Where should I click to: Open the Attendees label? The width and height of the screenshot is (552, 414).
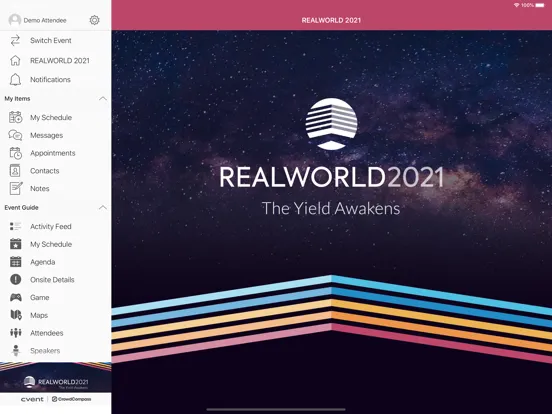(46, 333)
